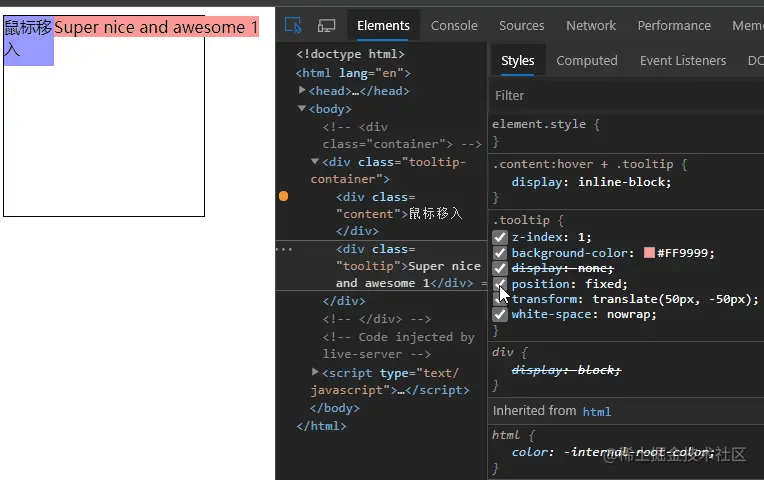Expand the script element node
764x480 pixels.
pyautogui.click(x=315, y=372)
